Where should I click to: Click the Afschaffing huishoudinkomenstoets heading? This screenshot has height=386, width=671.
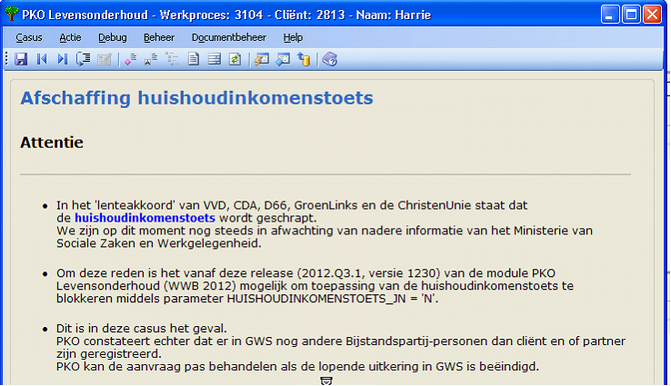(197, 98)
